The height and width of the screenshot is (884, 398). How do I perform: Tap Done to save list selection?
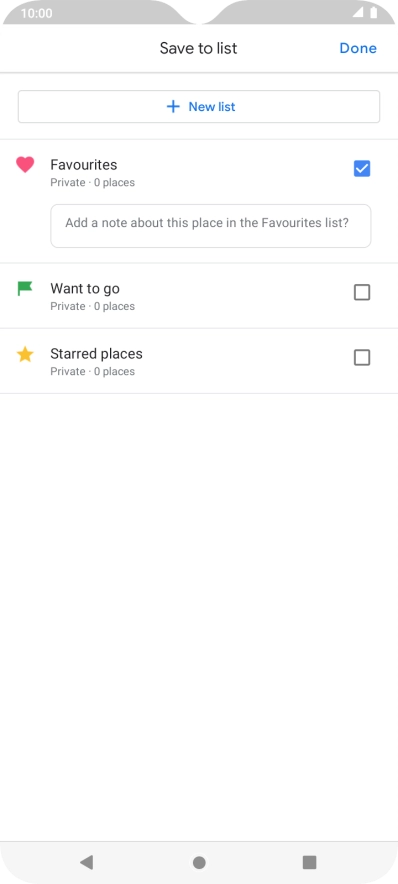tap(358, 48)
